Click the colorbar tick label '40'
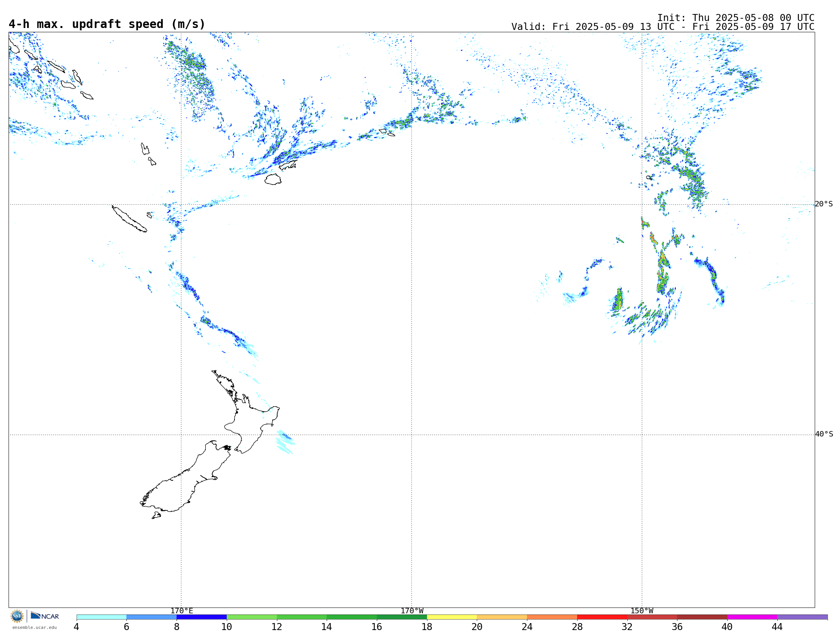Screen dimensions: 840x632 tap(727, 627)
